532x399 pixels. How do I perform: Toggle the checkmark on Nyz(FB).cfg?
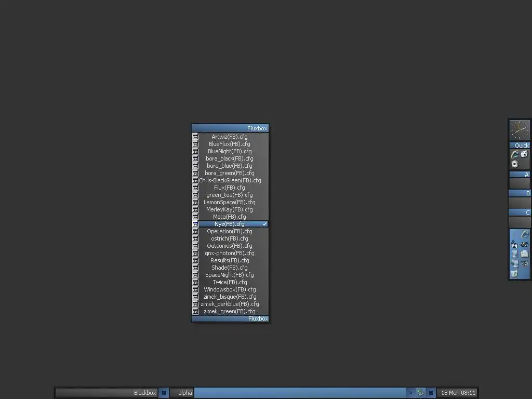point(264,224)
